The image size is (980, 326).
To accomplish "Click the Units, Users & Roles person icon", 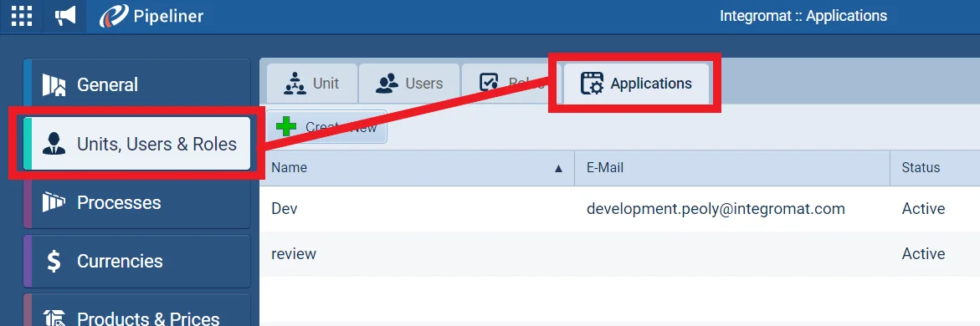I will tap(54, 144).
